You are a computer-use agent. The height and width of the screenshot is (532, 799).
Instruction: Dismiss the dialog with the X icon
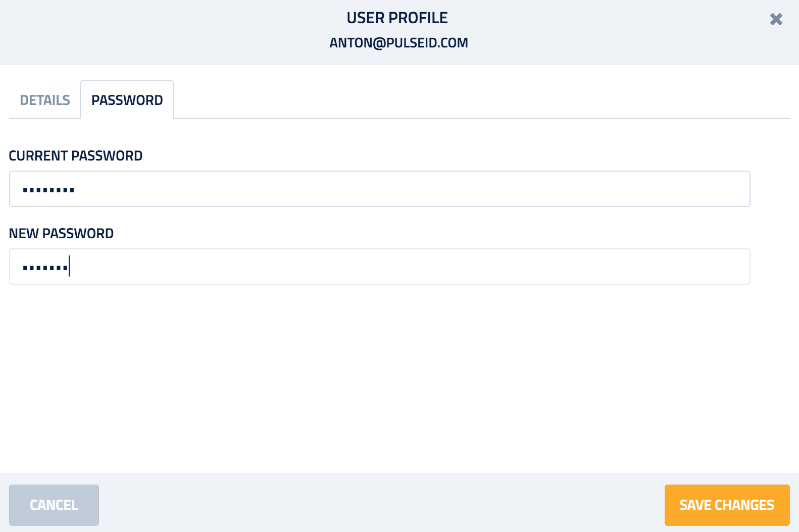coord(776,19)
